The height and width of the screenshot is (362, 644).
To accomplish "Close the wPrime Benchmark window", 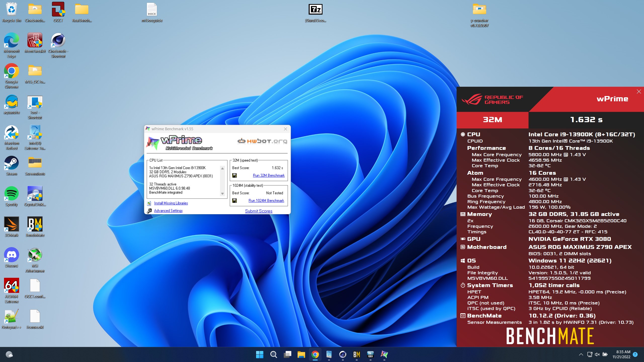I will (285, 129).
